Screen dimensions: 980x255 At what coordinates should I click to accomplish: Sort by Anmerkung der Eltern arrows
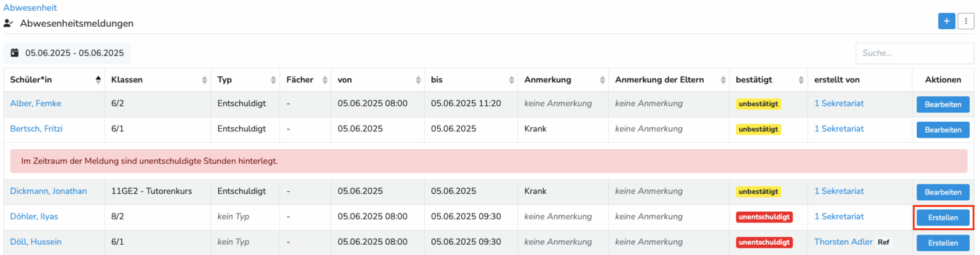(723, 80)
